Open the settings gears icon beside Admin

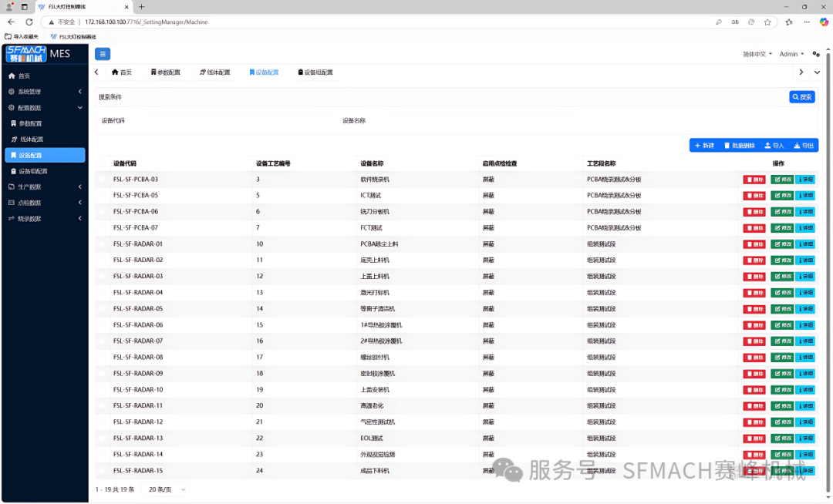click(816, 54)
